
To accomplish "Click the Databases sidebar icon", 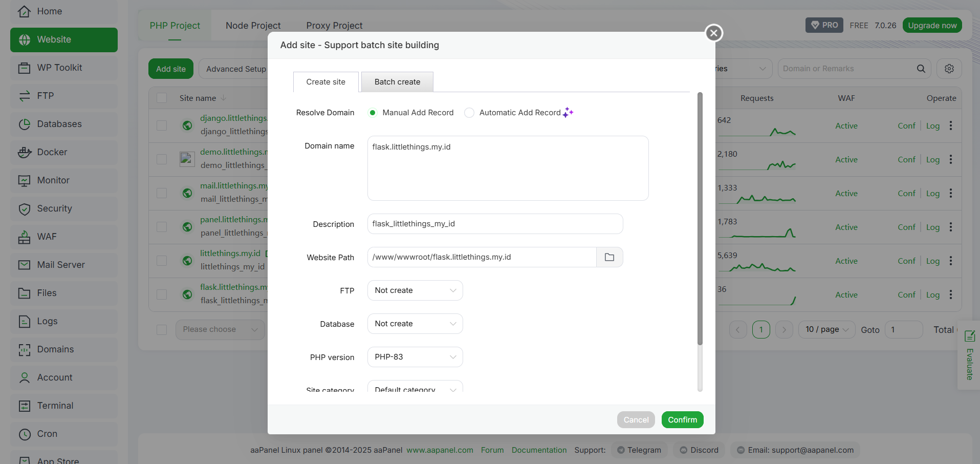I will click(24, 124).
